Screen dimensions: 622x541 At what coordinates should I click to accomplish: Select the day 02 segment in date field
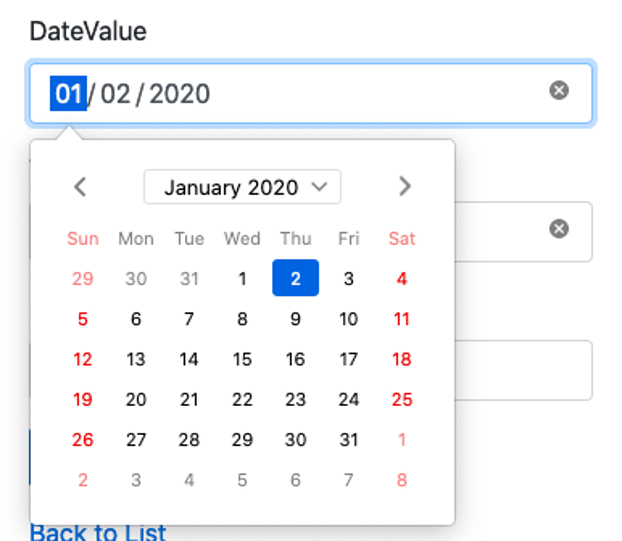[x=116, y=94]
